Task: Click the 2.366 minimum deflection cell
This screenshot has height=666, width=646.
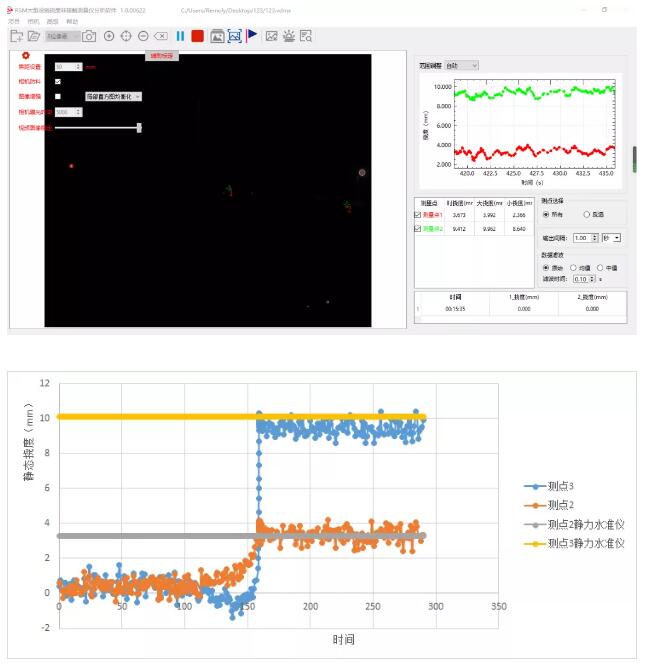Action: pyautogui.click(x=519, y=215)
